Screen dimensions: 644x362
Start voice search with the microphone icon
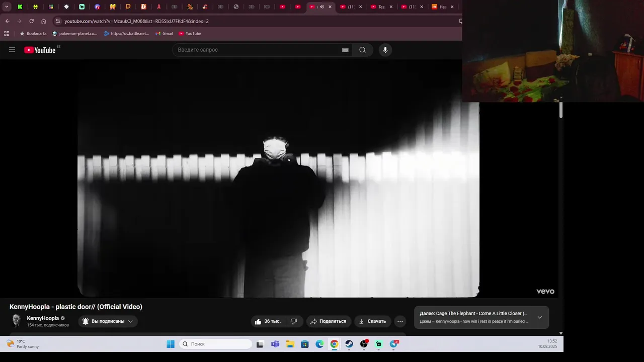385,50
